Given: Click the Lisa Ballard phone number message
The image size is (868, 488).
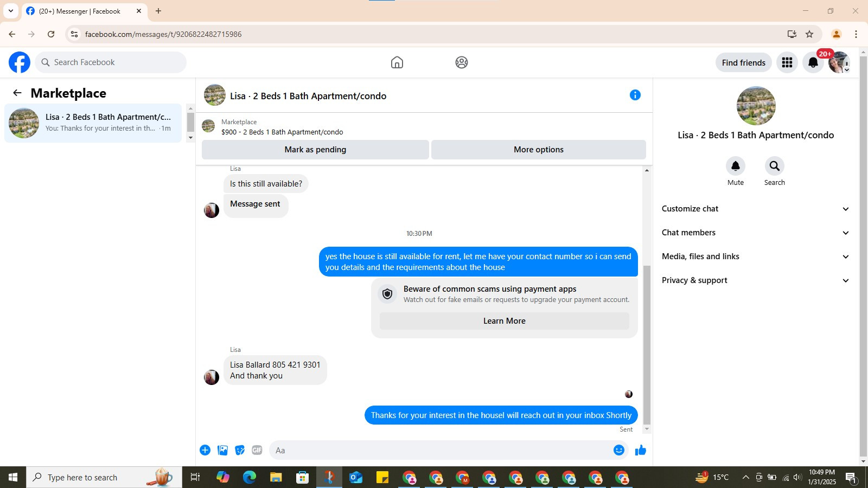Looking at the screenshot, I should click(275, 370).
